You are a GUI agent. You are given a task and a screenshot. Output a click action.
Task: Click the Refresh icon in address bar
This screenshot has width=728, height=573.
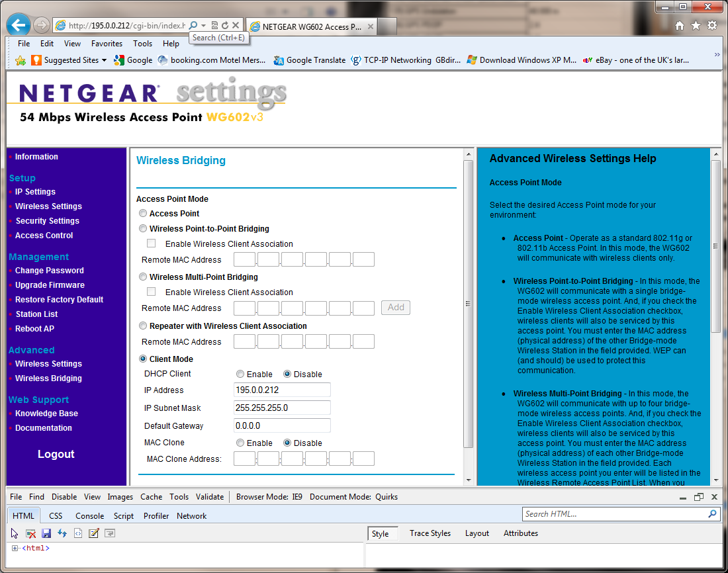tap(225, 25)
